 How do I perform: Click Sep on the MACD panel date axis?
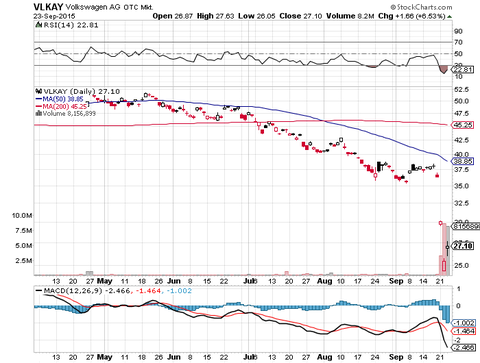click(x=396, y=357)
